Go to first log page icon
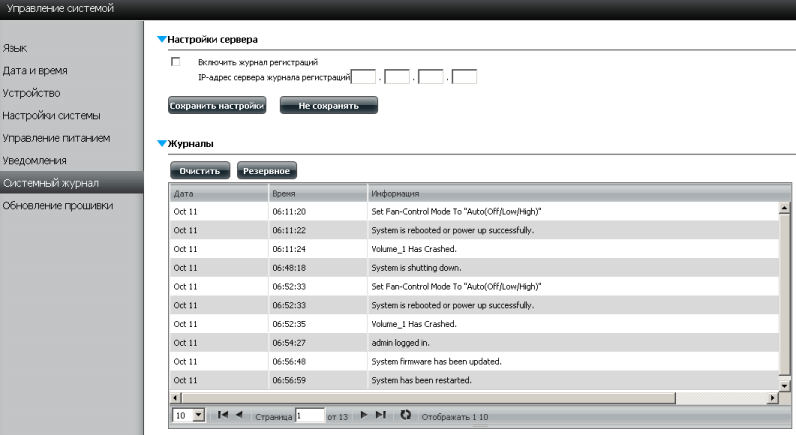Viewport: 796px width, 435px height. pyautogui.click(x=222, y=415)
